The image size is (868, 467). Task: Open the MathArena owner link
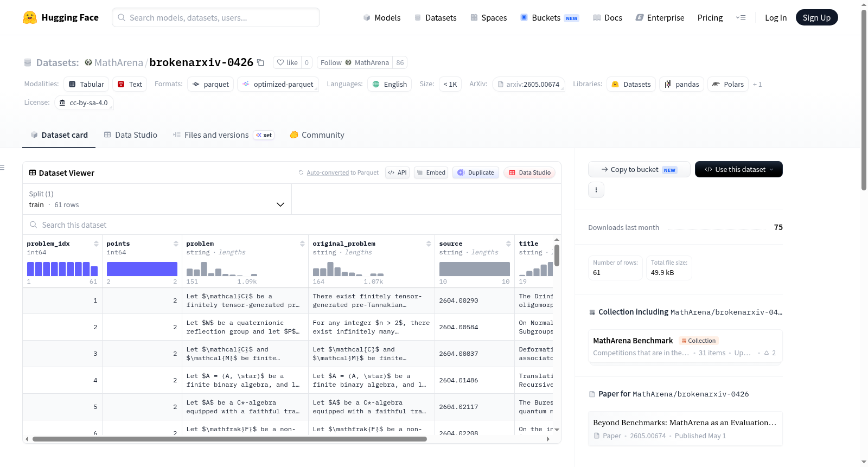pyautogui.click(x=119, y=62)
